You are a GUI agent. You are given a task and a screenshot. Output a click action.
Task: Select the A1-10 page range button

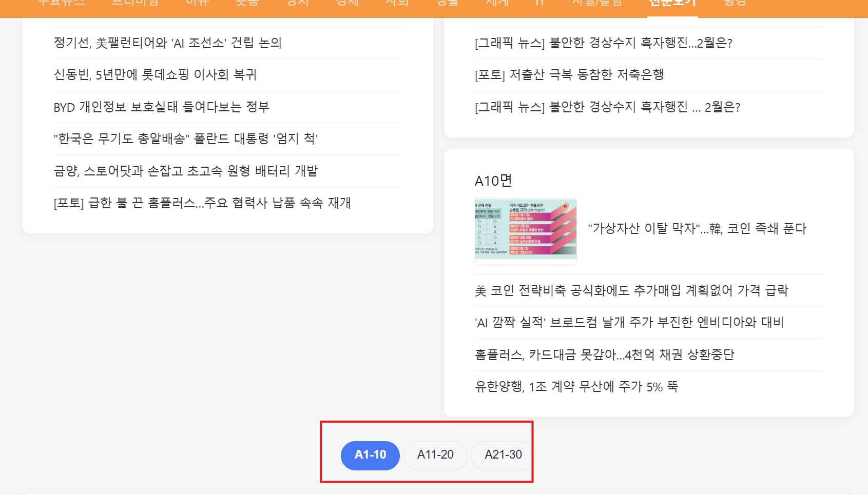pos(370,455)
